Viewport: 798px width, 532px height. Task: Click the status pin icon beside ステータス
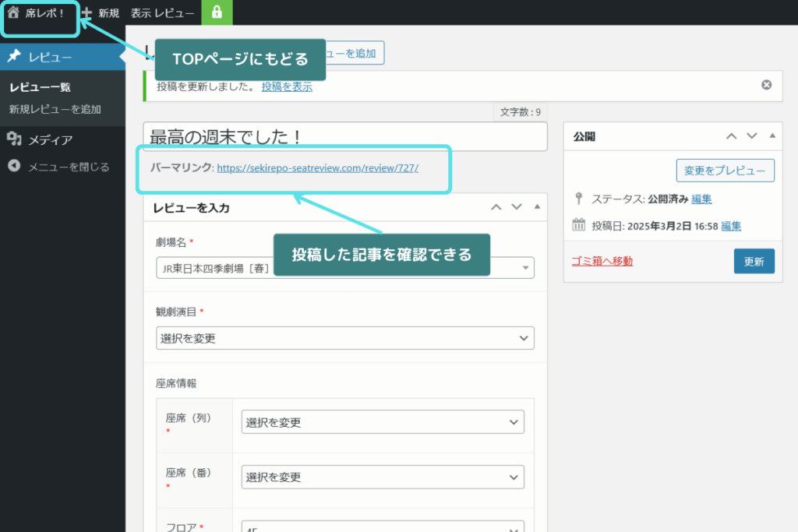[x=579, y=199]
